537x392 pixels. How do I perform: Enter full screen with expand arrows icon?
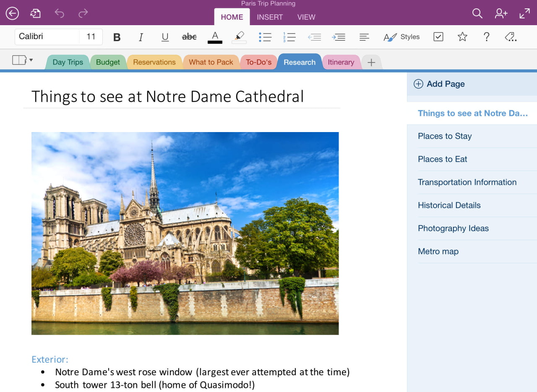pos(524,13)
